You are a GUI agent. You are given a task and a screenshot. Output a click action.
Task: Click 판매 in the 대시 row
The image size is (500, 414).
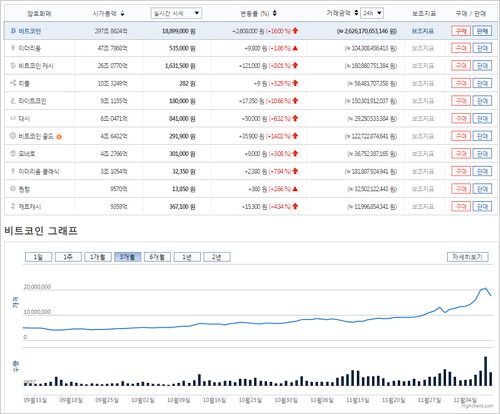(482, 118)
